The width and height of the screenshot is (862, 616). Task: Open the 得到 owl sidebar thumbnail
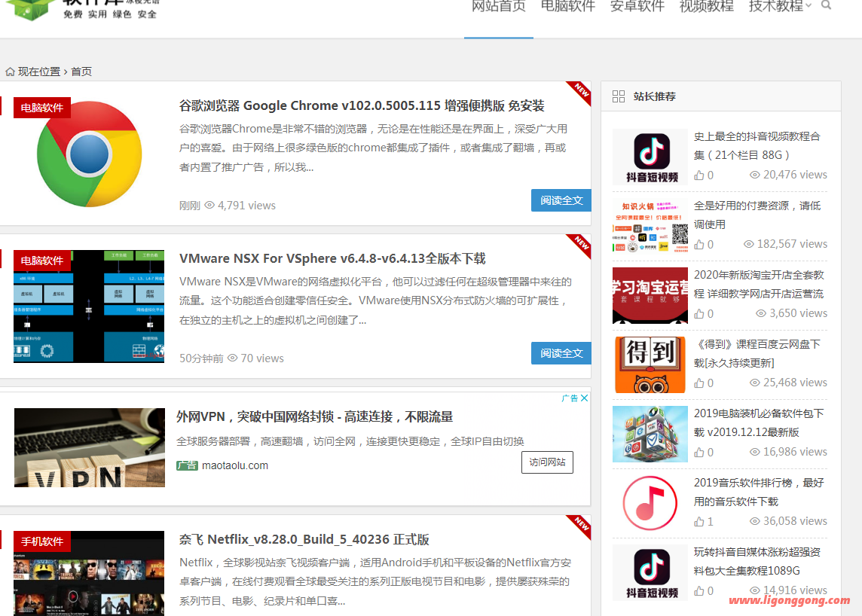pos(650,365)
